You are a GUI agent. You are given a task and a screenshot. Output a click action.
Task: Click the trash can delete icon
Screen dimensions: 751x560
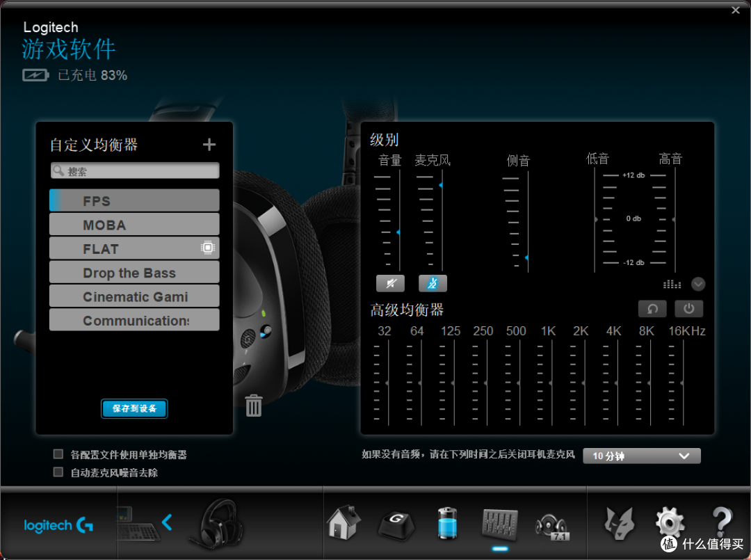click(253, 406)
